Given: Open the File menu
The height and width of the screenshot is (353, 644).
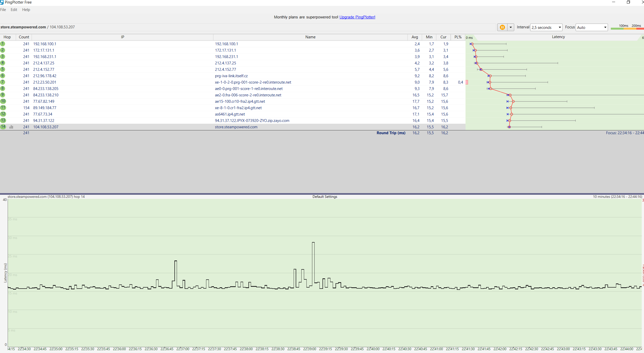Looking at the screenshot, I should click(x=3, y=10).
